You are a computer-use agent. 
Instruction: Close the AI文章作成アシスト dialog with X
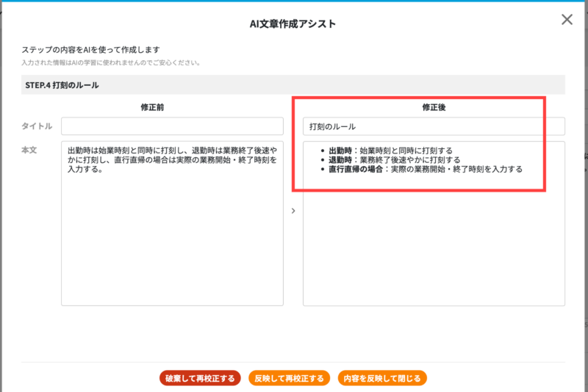click(x=567, y=20)
